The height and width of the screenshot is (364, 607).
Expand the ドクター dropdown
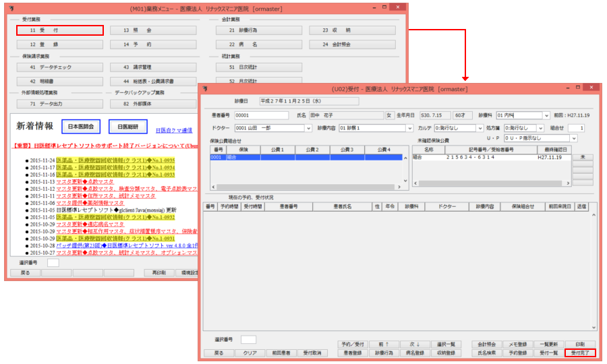(309, 127)
